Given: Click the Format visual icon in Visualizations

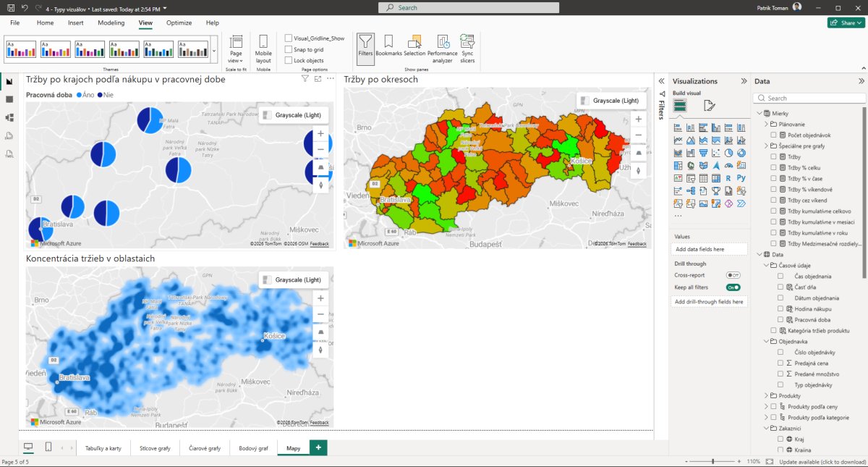Looking at the screenshot, I should coord(709,106).
